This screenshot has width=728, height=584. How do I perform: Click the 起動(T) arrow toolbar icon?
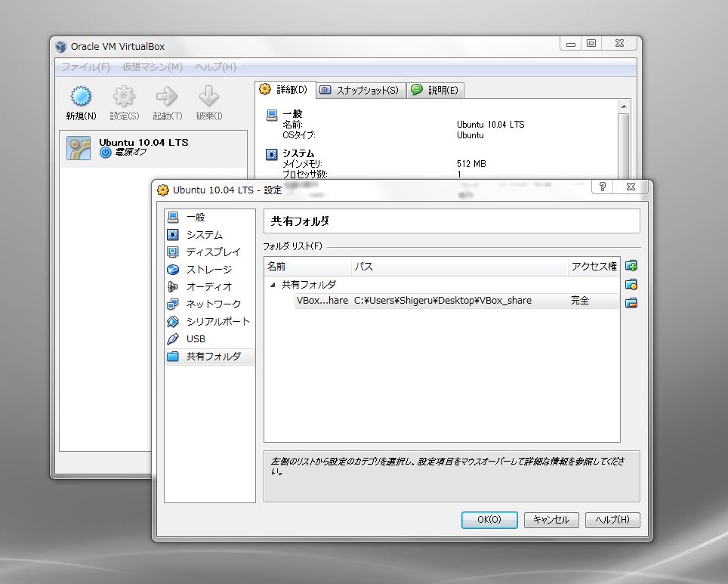[x=167, y=96]
